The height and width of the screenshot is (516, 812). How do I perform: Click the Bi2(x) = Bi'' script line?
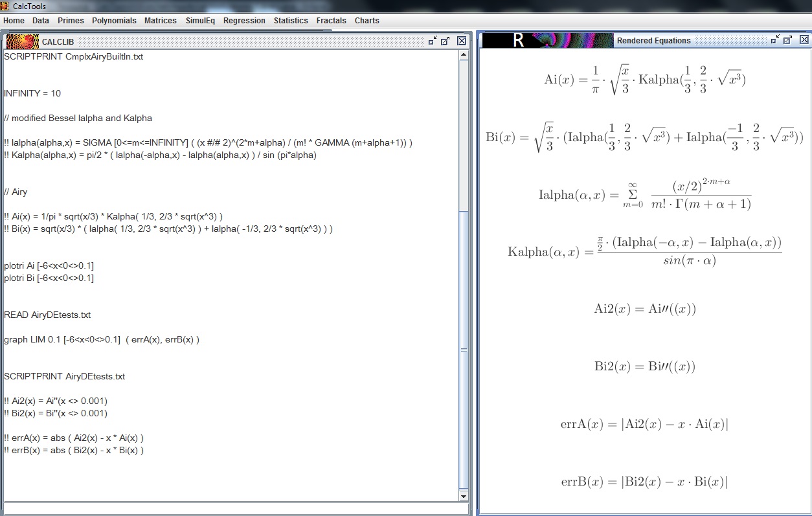[x=56, y=413]
